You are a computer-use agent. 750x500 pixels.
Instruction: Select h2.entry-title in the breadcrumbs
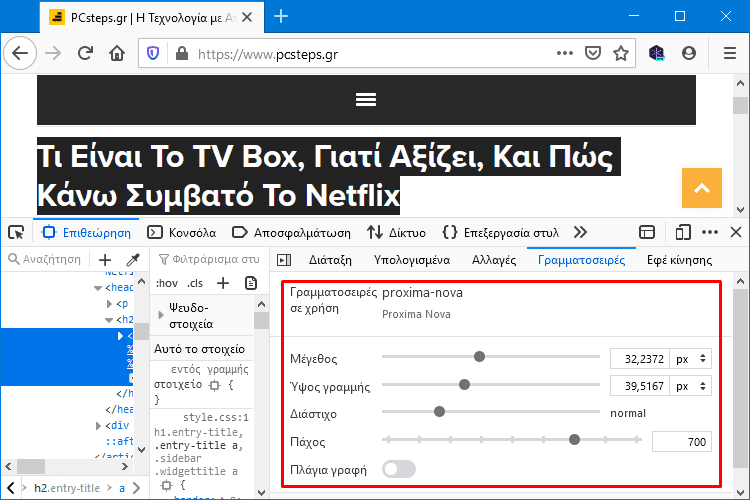tap(67, 488)
